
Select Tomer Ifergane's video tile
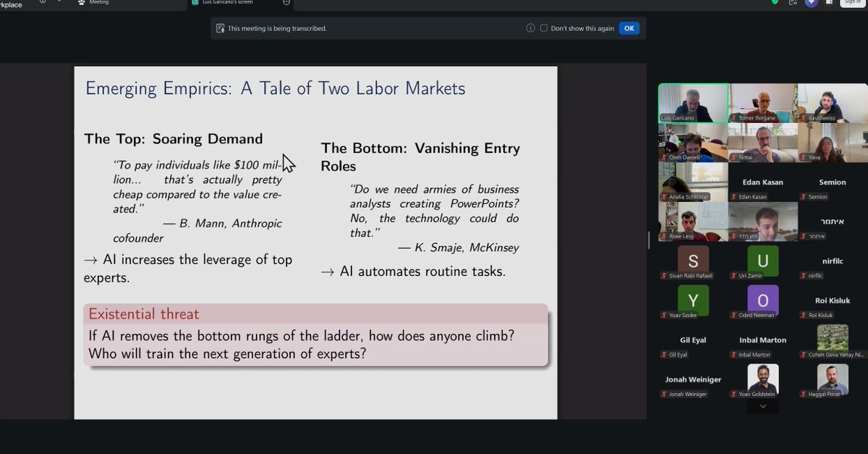click(x=763, y=103)
